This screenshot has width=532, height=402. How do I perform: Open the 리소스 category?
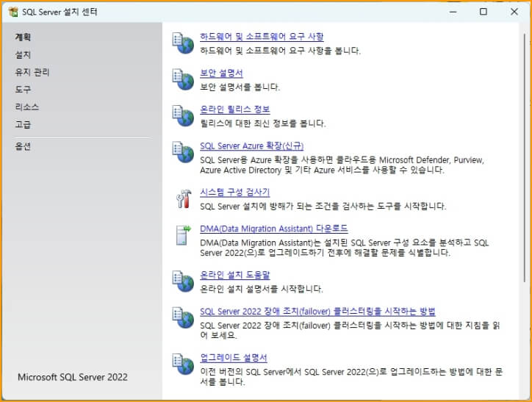point(26,107)
